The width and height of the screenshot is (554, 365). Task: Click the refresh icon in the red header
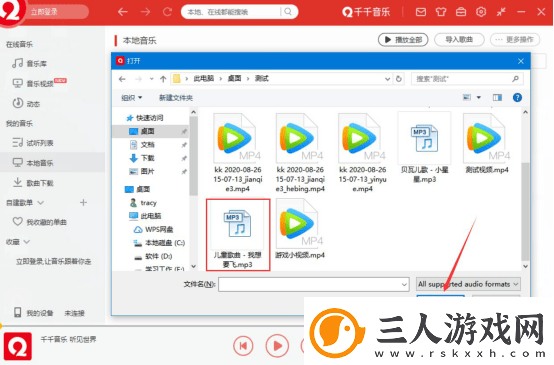click(167, 12)
